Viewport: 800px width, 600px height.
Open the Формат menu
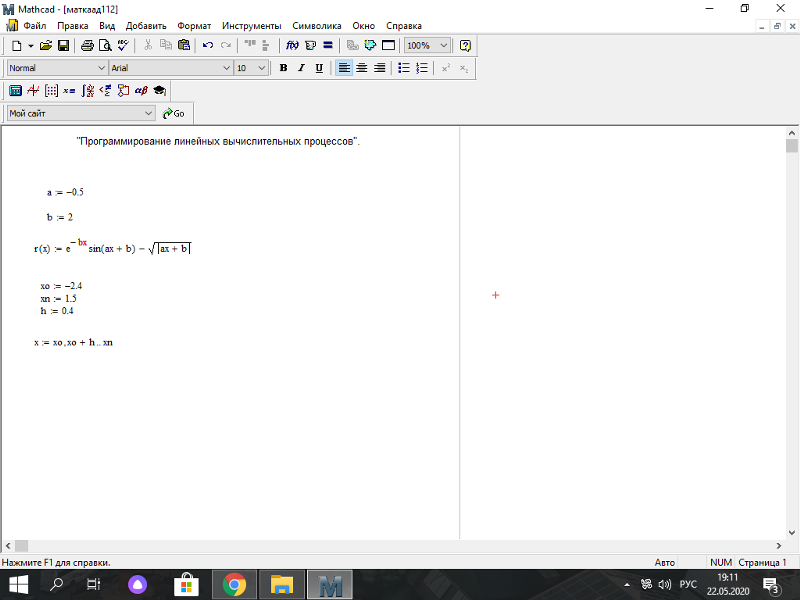[194, 26]
